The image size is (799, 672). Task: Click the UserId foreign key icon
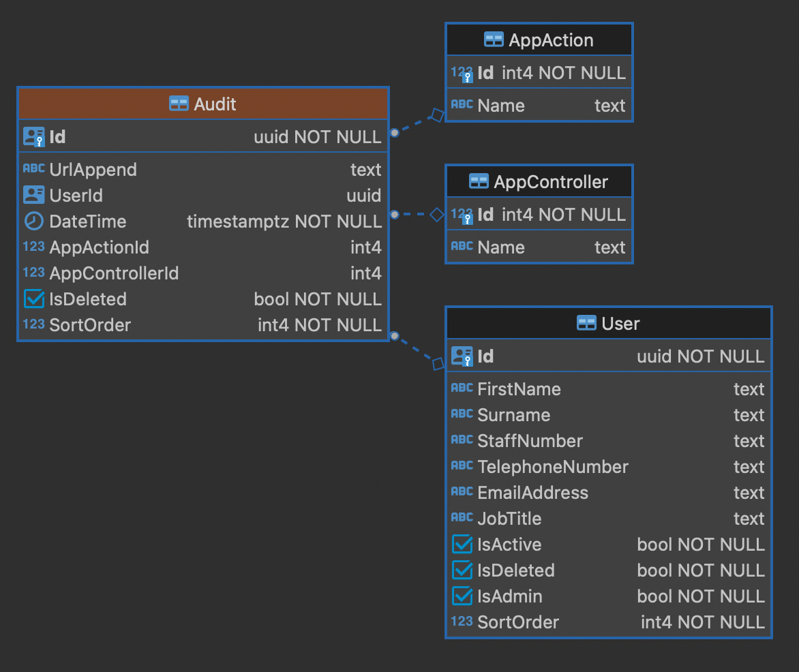tap(33, 196)
